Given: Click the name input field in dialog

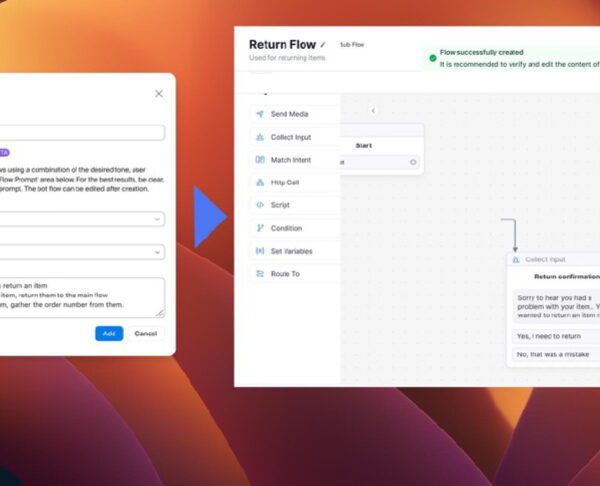Looking at the screenshot, I should pyautogui.click(x=82, y=132).
